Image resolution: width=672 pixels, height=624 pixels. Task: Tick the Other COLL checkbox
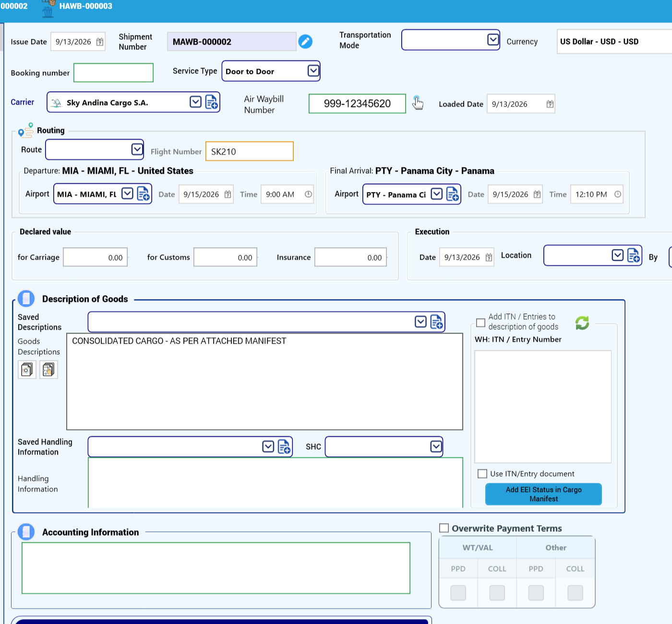[x=575, y=593]
